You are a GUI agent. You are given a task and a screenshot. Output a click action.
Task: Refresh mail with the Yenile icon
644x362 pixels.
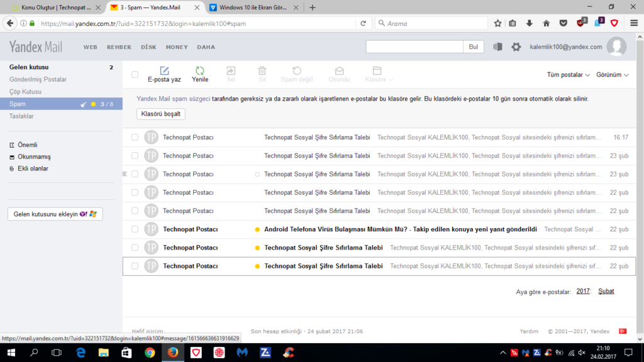click(199, 70)
